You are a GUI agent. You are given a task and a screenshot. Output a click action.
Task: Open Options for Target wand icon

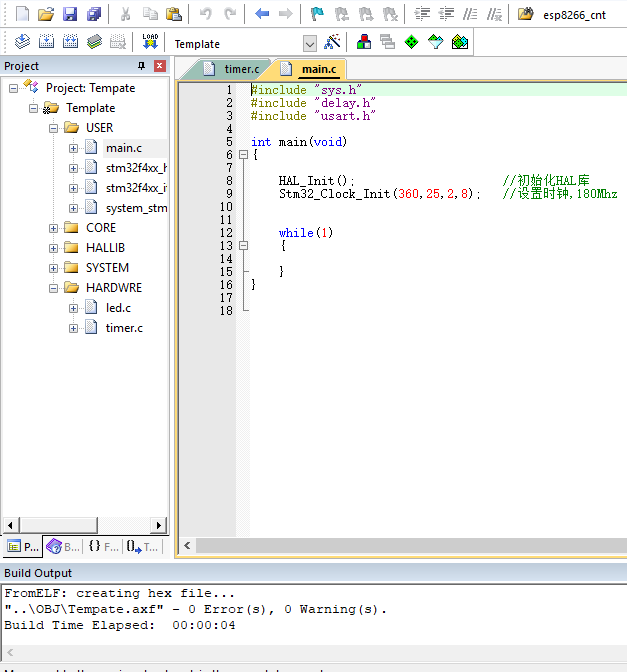pos(332,42)
